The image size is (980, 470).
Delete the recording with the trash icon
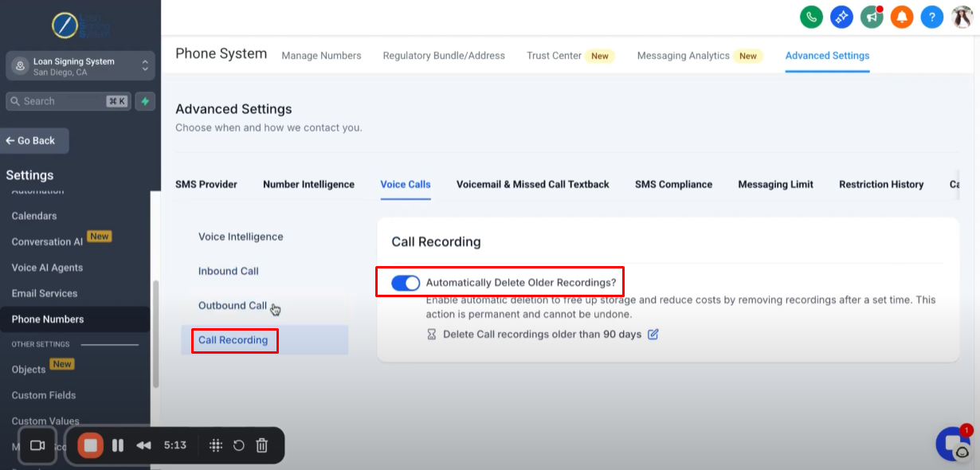tap(261, 445)
